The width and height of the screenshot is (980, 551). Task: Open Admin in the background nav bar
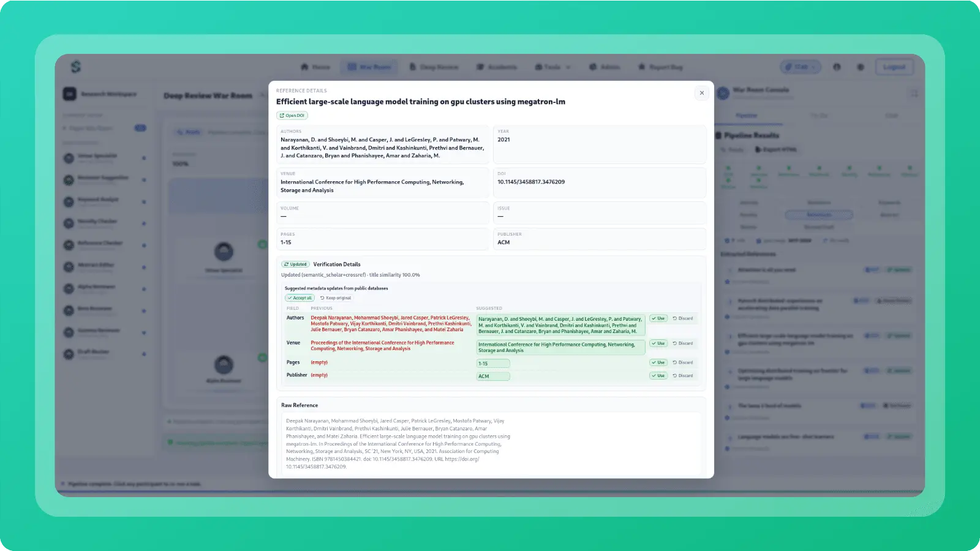point(605,67)
